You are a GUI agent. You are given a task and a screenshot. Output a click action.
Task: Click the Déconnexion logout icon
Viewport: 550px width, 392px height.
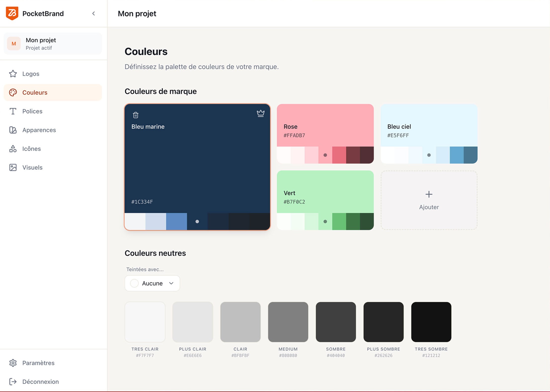click(x=13, y=381)
